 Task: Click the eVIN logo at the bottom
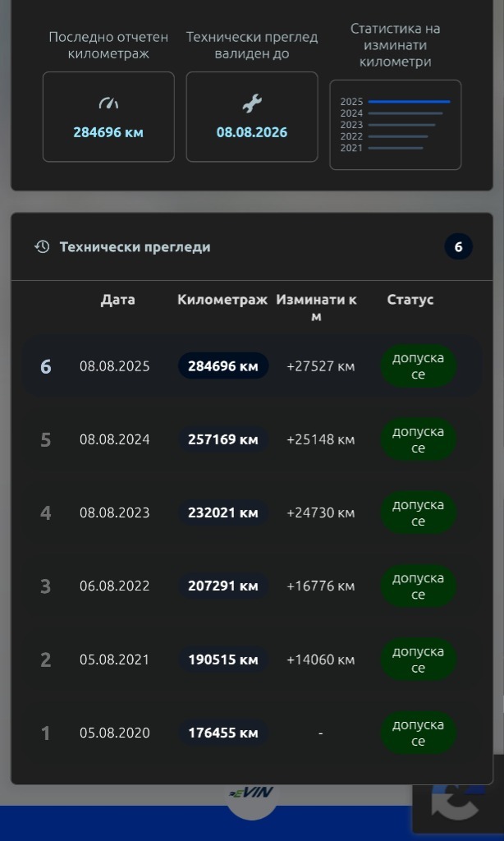[x=251, y=793]
